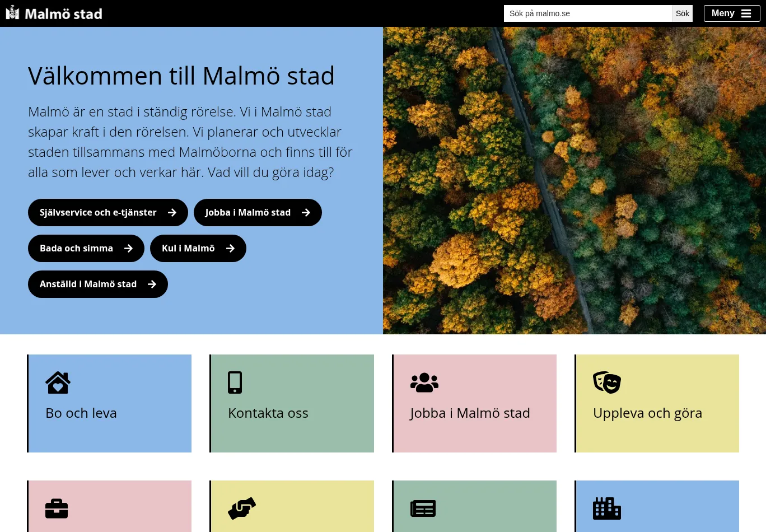Focus the 'Sök på malmo.se' search field
The width and height of the screenshot is (766, 532).
(587, 13)
